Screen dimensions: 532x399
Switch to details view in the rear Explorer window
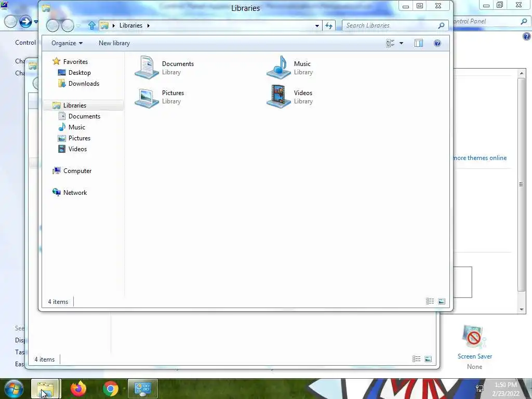coord(416,359)
